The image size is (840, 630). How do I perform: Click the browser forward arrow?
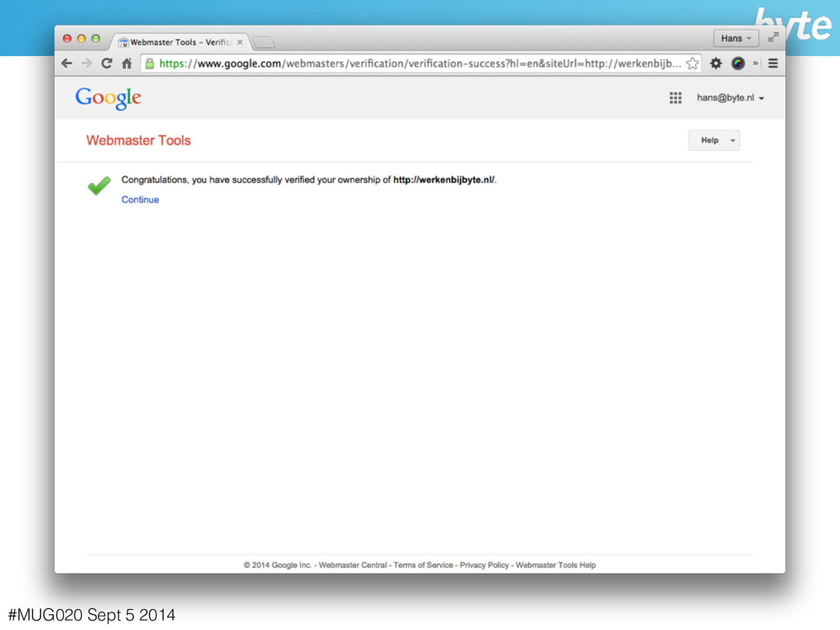87,64
